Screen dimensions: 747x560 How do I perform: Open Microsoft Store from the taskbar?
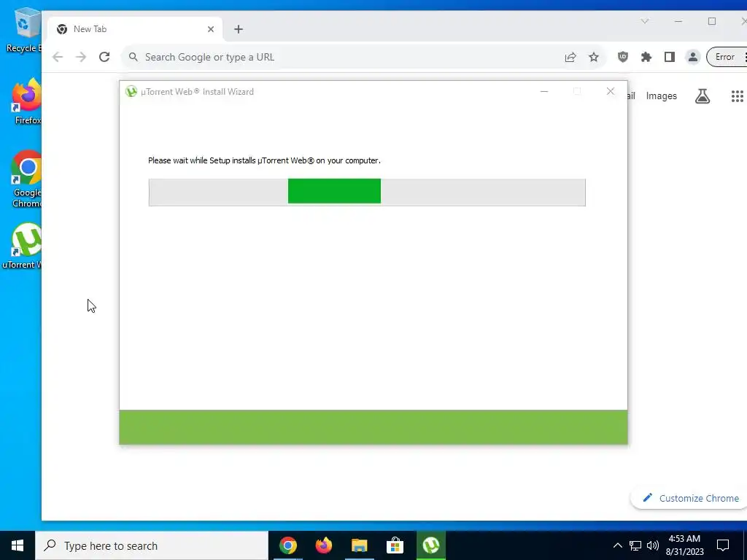click(x=395, y=545)
